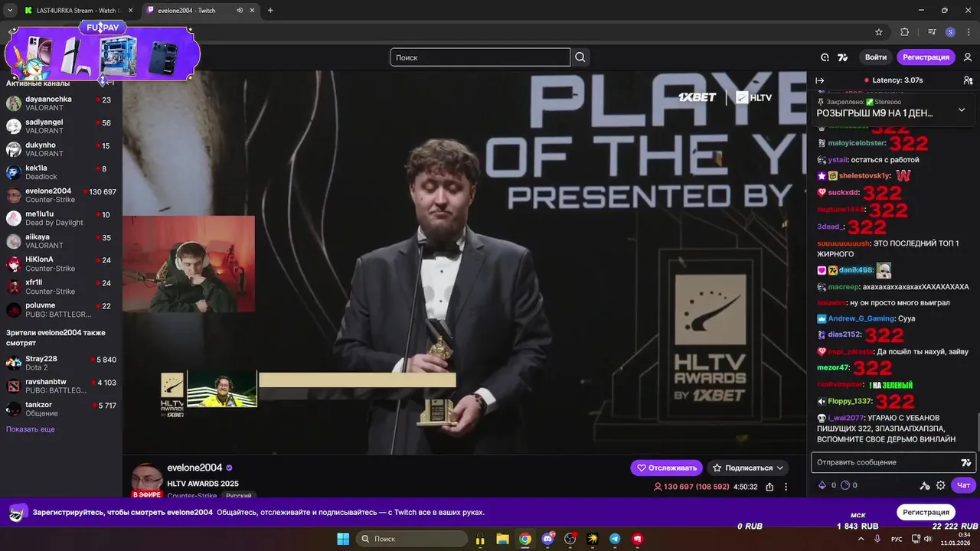Open Discord from the taskbar
The height and width of the screenshot is (551, 980).
click(x=547, y=539)
